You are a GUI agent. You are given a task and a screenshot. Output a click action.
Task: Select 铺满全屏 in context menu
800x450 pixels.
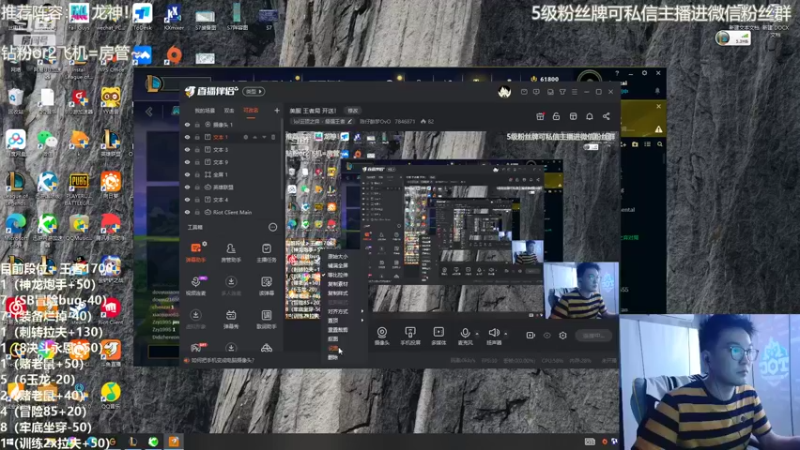[337, 266]
